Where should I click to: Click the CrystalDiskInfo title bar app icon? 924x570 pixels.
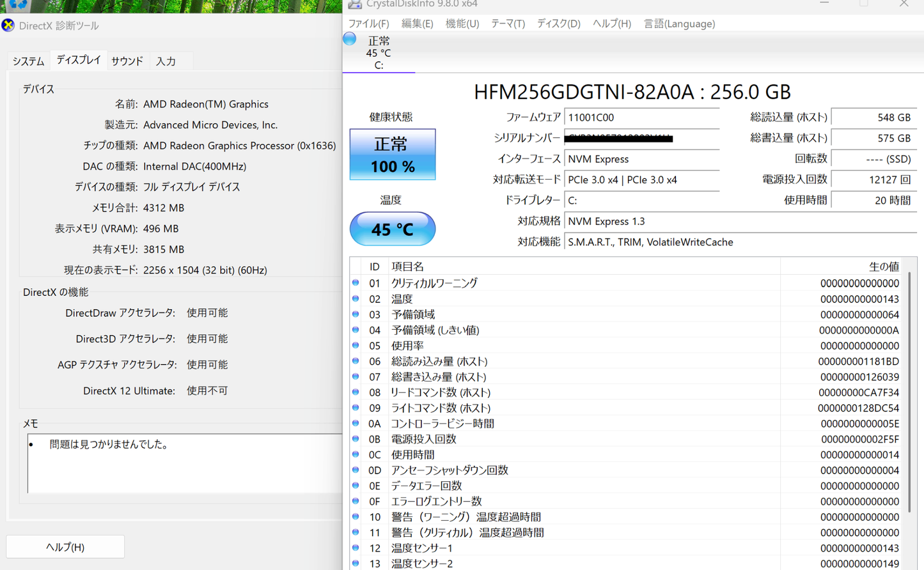point(354,4)
